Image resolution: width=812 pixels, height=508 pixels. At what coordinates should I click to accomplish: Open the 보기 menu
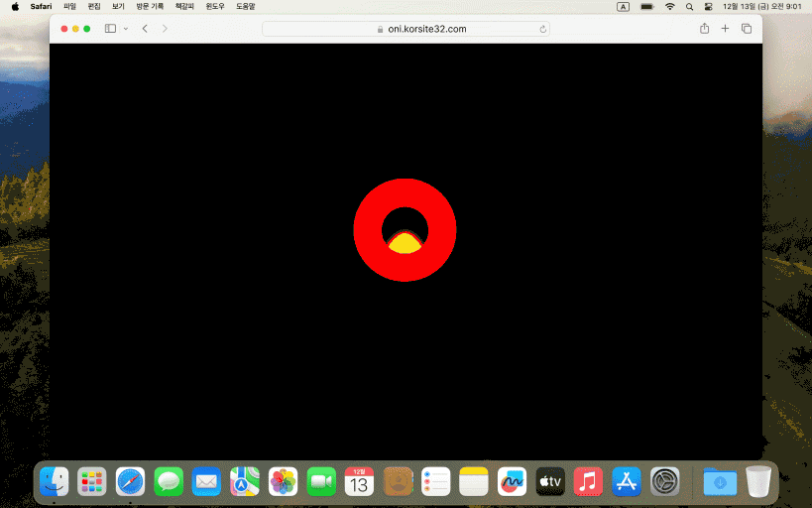click(118, 7)
